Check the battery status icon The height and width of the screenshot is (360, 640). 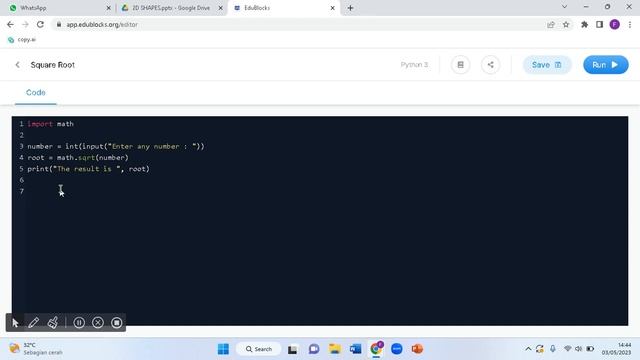pos(590,349)
